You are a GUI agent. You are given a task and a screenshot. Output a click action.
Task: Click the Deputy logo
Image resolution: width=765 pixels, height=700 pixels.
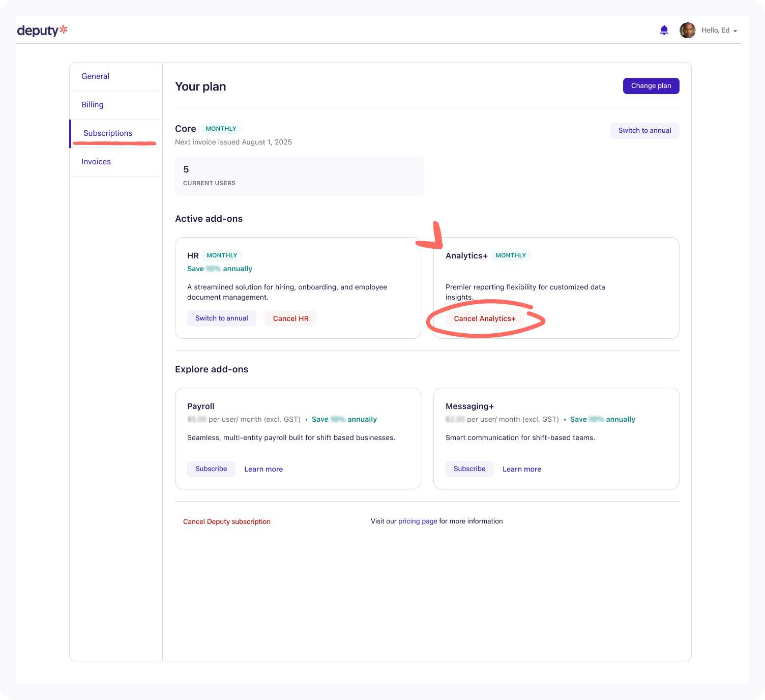coord(42,30)
